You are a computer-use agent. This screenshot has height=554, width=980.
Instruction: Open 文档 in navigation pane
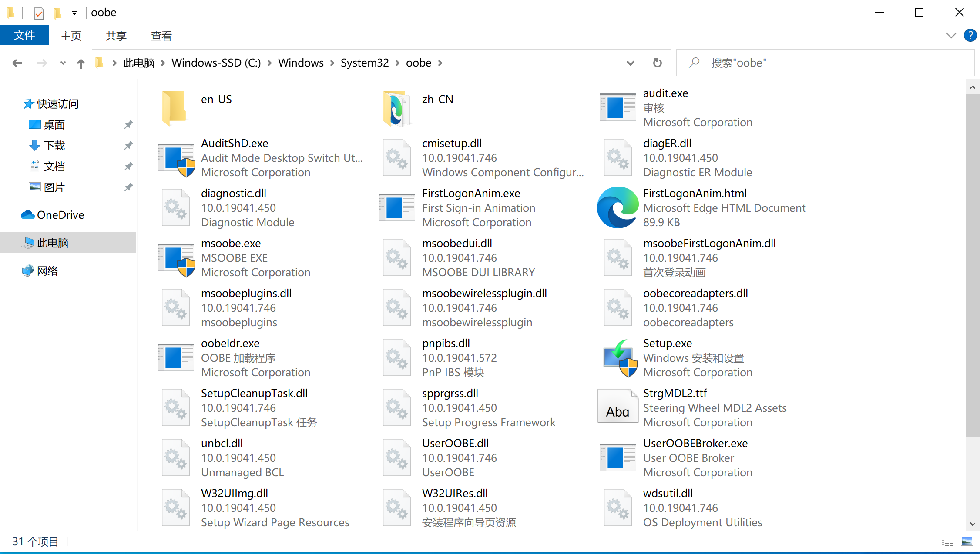[54, 167]
